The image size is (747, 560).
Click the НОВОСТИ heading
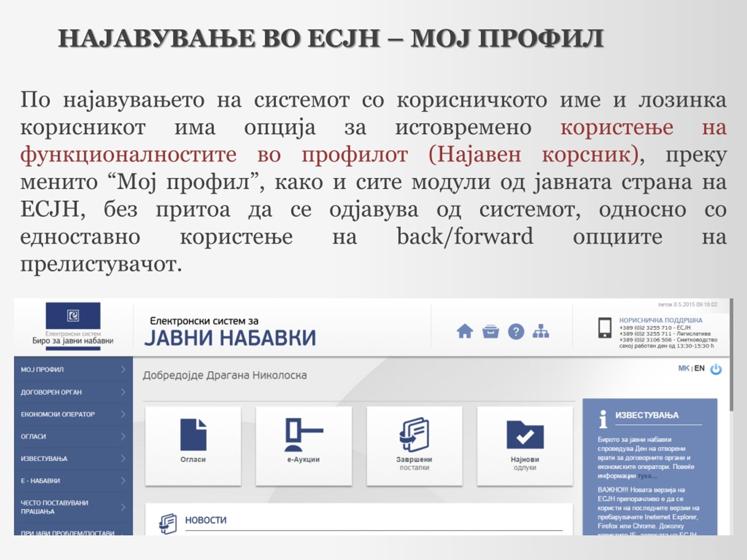pos(206,520)
